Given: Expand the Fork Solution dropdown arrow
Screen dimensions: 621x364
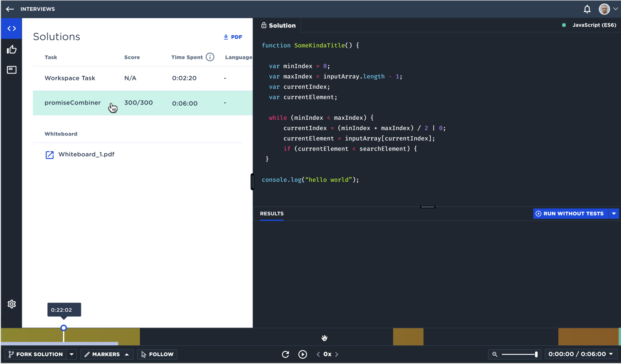Looking at the screenshot, I should [x=72, y=354].
